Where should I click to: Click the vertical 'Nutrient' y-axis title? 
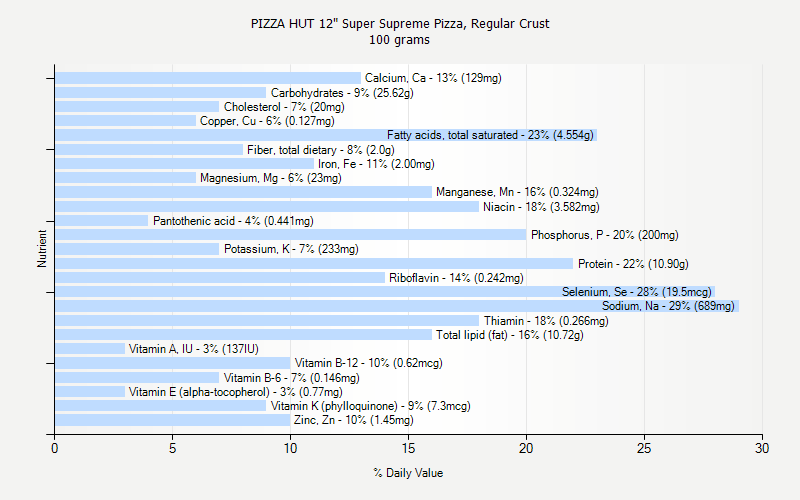pos(42,248)
